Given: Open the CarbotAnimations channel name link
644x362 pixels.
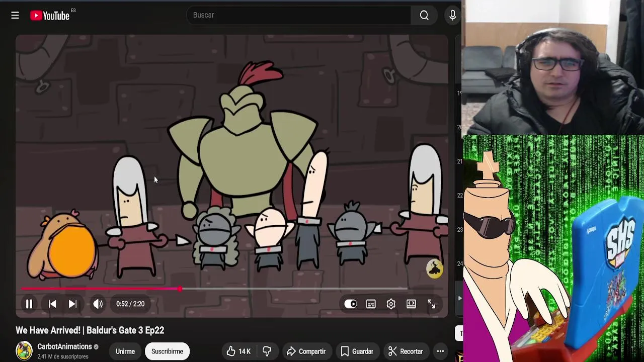Looking at the screenshot, I should coord(64,346).
